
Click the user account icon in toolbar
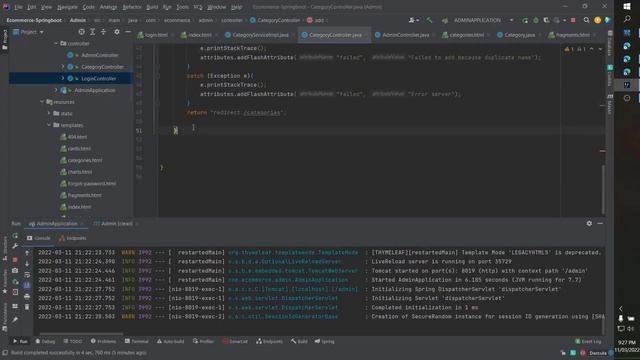tap(413, 20)
